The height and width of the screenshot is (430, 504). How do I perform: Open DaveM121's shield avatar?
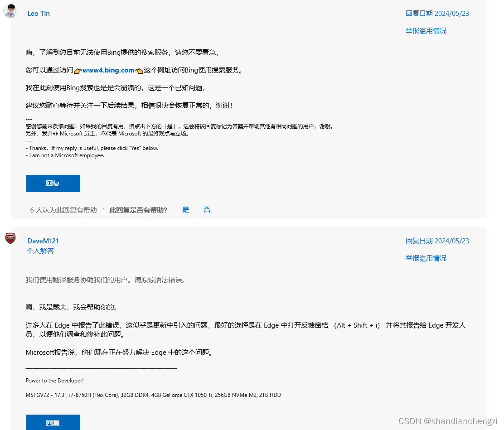click(10, 238)
